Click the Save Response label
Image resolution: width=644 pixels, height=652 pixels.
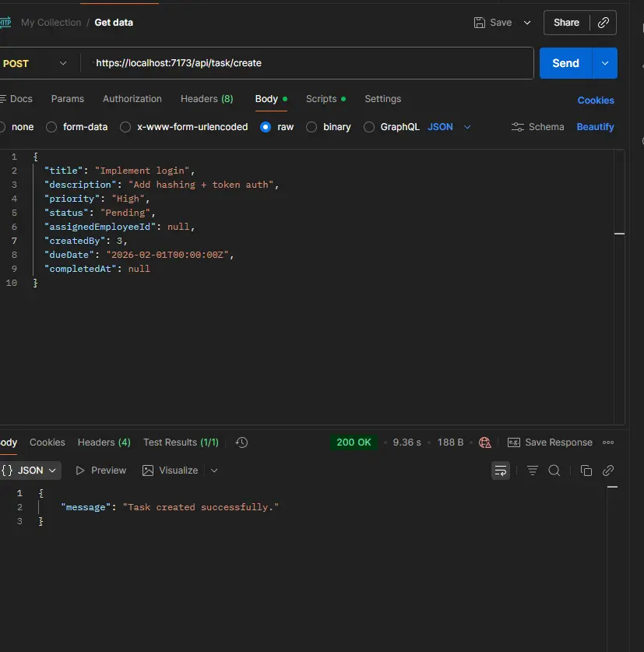point(558,442)
